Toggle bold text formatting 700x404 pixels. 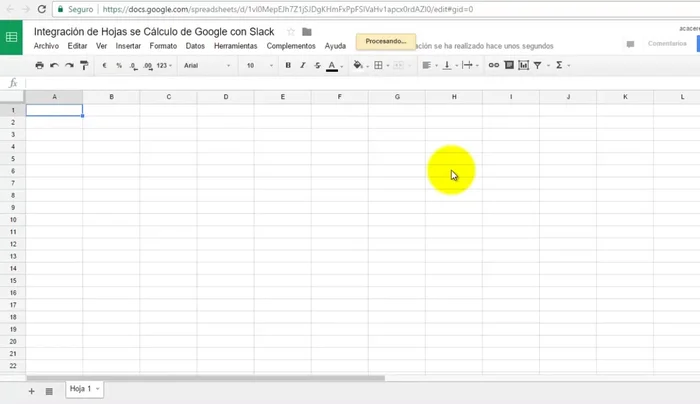point(288,65)
